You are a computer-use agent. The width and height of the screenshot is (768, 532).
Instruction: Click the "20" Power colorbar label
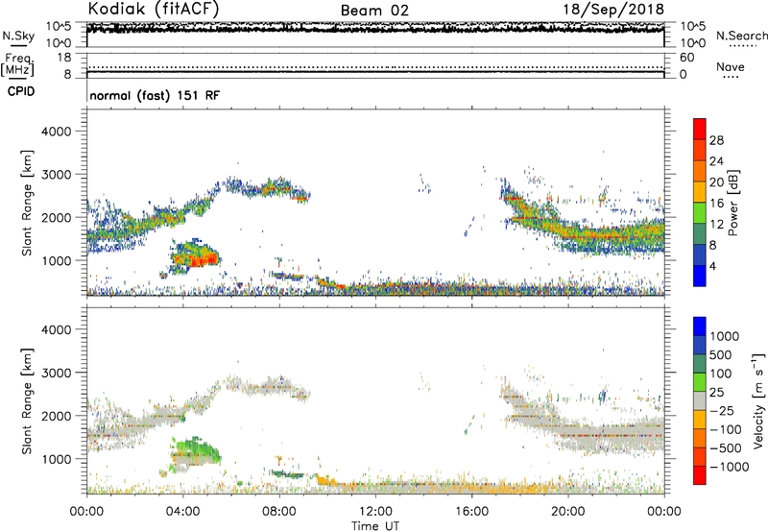716,182
